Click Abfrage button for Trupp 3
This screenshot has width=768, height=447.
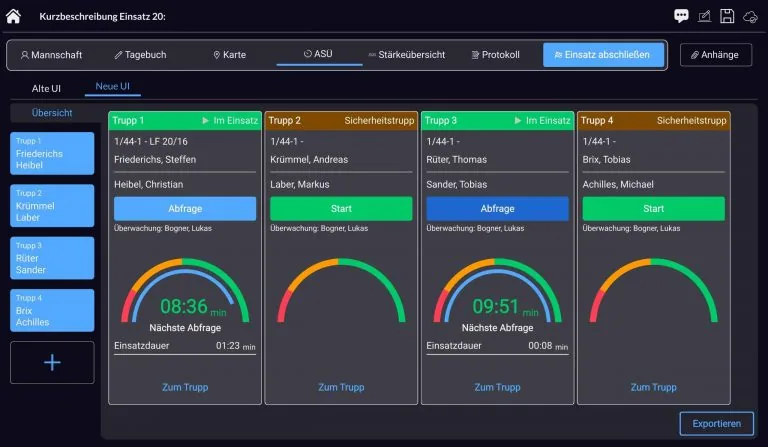[x=497, y=209]
